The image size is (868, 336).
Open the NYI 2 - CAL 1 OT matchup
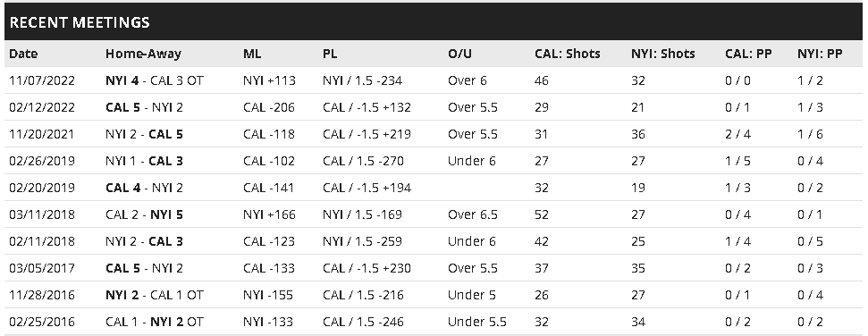pyautogui.click(x=155, y=295)
